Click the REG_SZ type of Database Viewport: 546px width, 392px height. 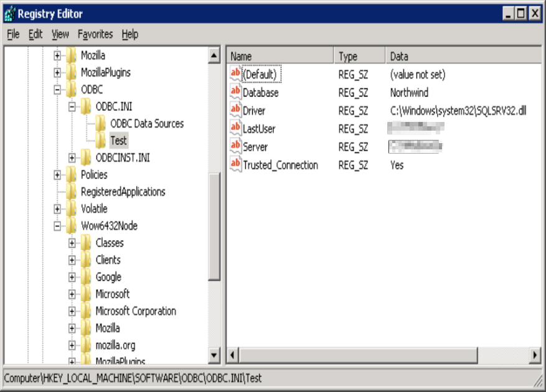click(353, 93)
